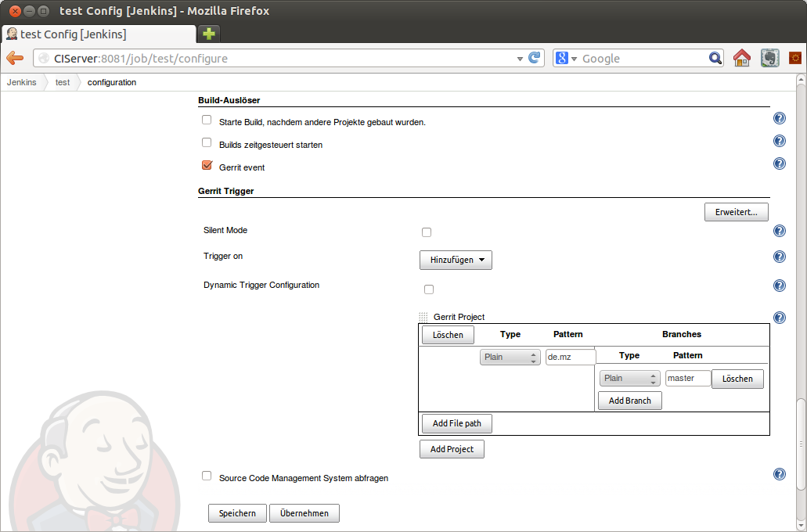Screen dimensions: 807x532
Task: Delete the Gerrit project with Löschen
Action: [x=448, y=335]
